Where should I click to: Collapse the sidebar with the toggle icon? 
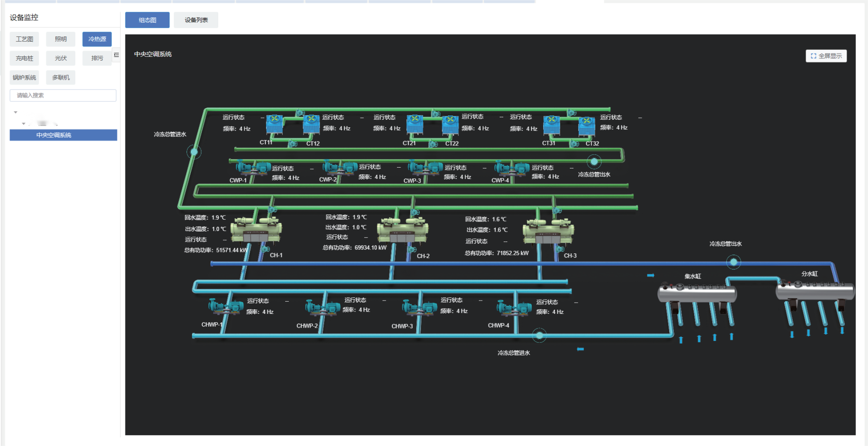(116, 55)
